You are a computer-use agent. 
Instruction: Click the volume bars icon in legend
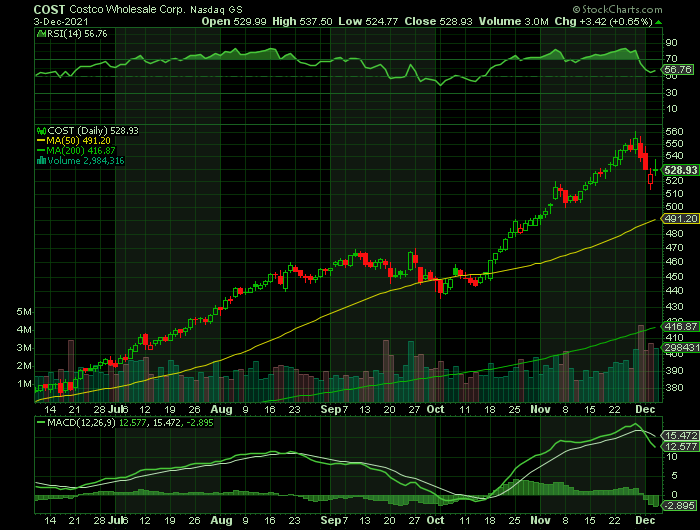[x=42, y=161]
